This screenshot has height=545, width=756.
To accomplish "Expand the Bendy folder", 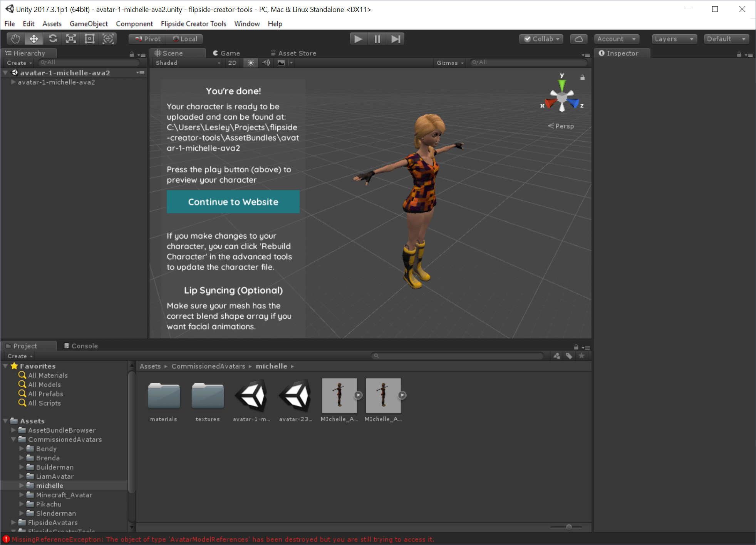I will point(22,448).
